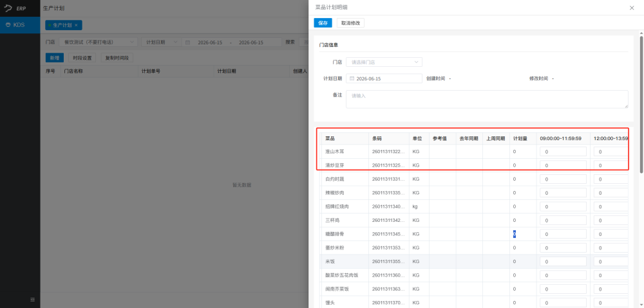Click the calendar icon in the filter date range
Viewport: 644px width, 308px height.
pos(187,42)
